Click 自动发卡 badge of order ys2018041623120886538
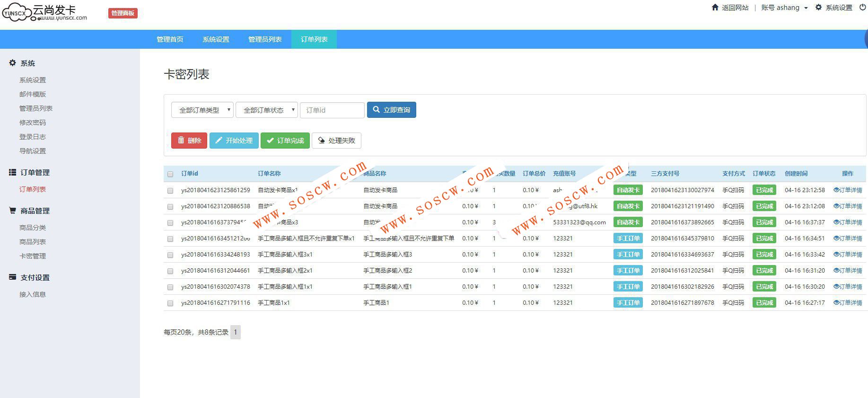 click(x=628, y=206)
